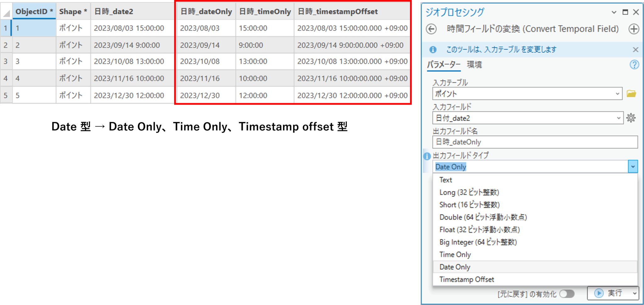Select row 3 in the attribute table
This screenshot has height=305, width=644.
pyautogui.click(x=6, y=61)
